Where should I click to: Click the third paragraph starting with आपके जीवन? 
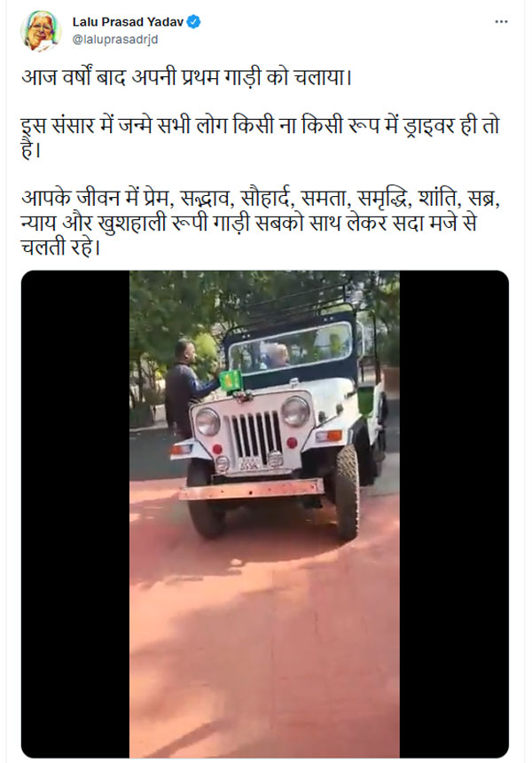[x=261, y=223]
